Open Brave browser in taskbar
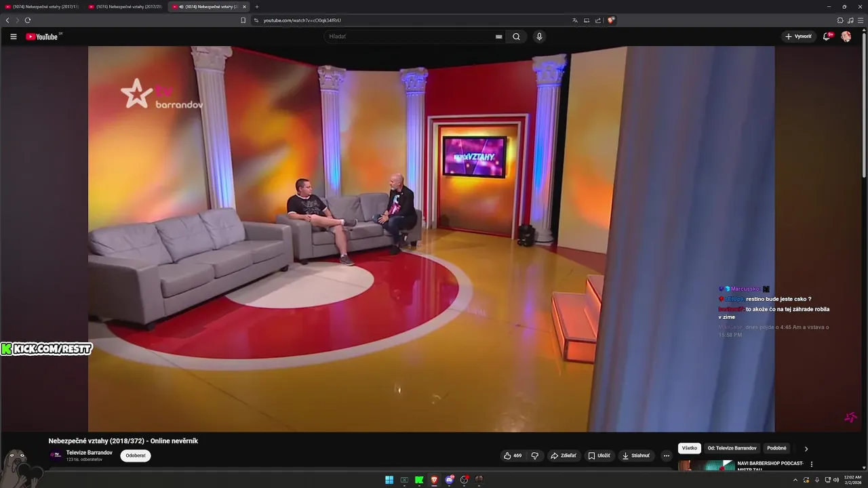868x488 pixels. (x=434, y=480)
